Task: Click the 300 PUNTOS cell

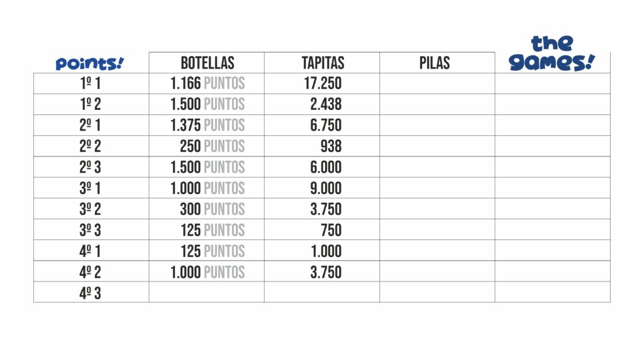Action: click(213, 209)
